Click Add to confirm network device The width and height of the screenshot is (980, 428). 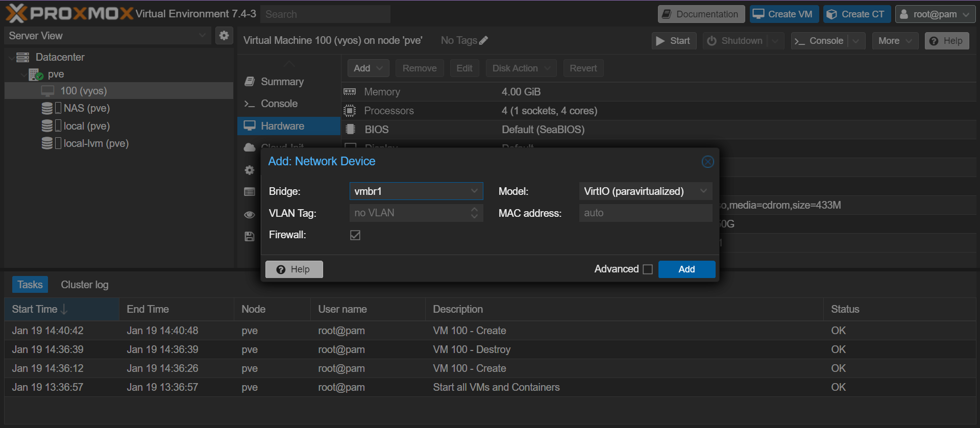click(x=687, y=269)
